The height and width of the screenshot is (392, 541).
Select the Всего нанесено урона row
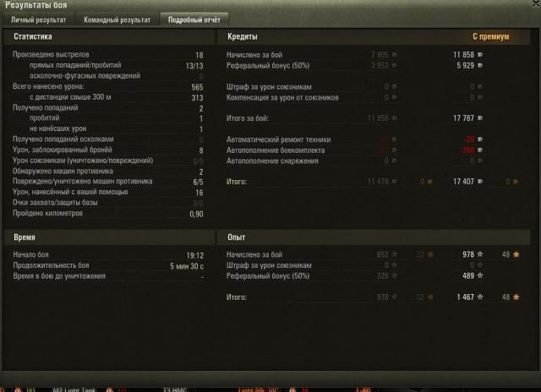(x=108, y=86)
